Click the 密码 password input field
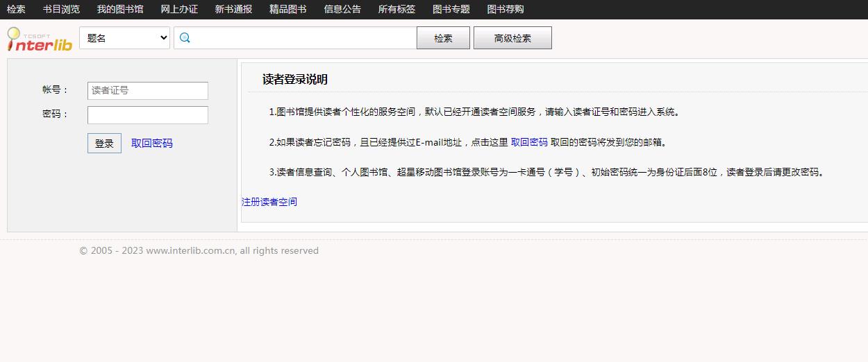The image size is (868, 362). (x=148, y=114)
